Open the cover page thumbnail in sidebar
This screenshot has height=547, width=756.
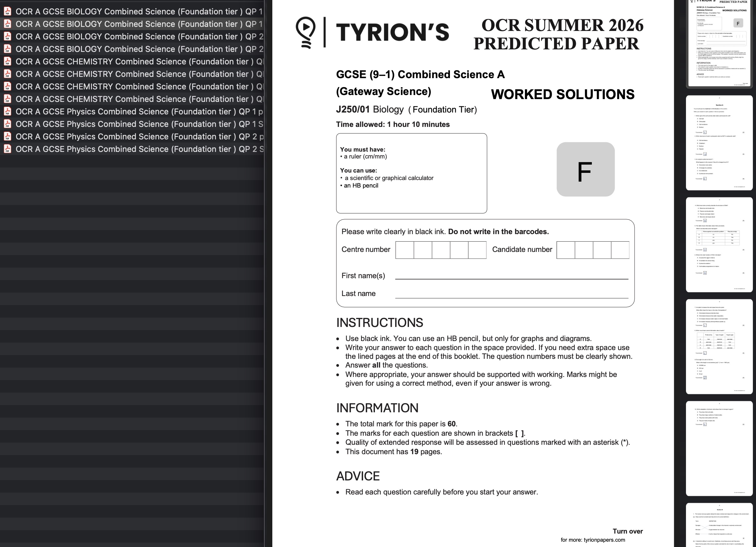719,43
